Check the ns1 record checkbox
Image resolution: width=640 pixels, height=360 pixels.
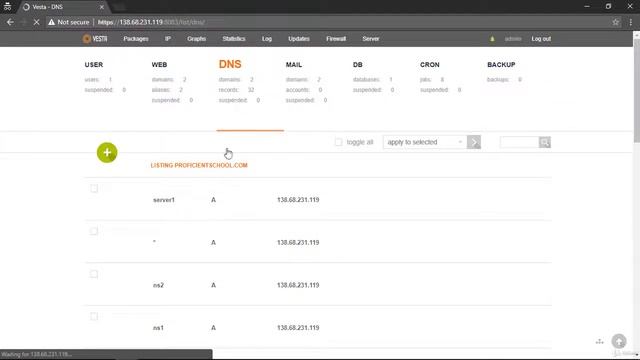point(94,316)
